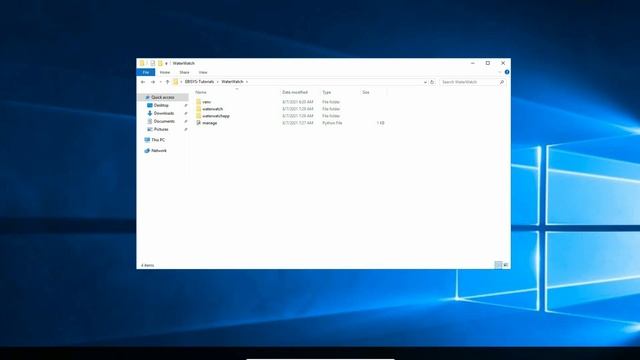Switch to the Details view button
Image resolution: width=640 pixels, height=360 pixels.
[498, 265]
